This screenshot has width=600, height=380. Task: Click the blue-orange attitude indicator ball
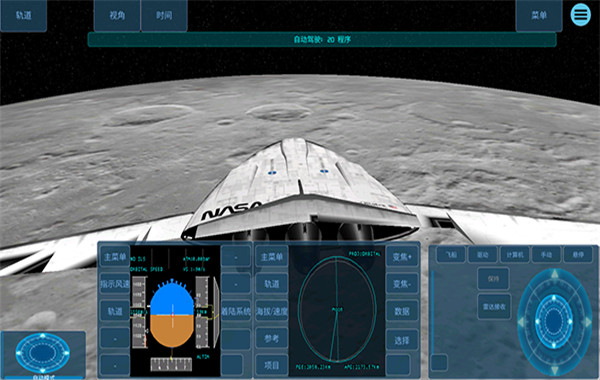click(x=172, y=314)
